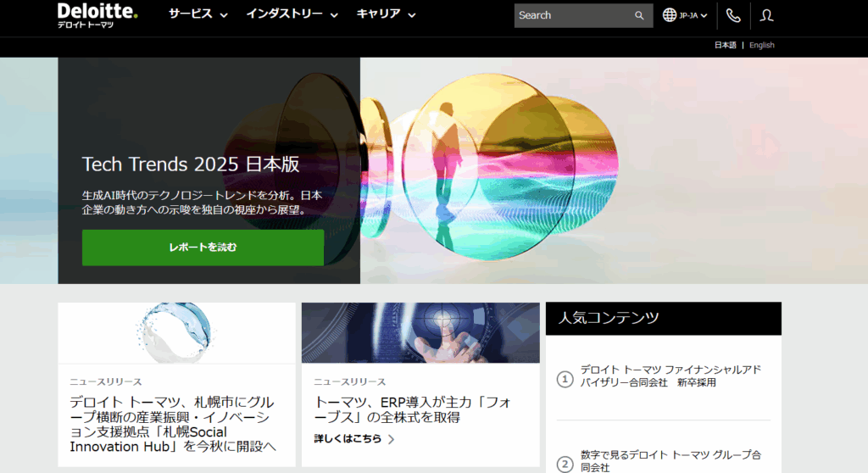Click ニュースリリース label above the 札幌 article
The width and height of the screenshot is (868, 473).
coord(106,382)
